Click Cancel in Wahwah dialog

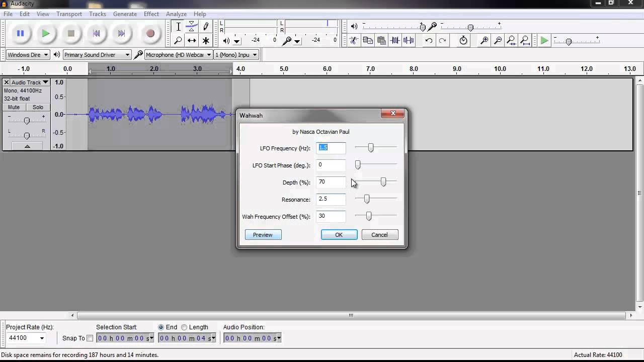tap(380, 235)
